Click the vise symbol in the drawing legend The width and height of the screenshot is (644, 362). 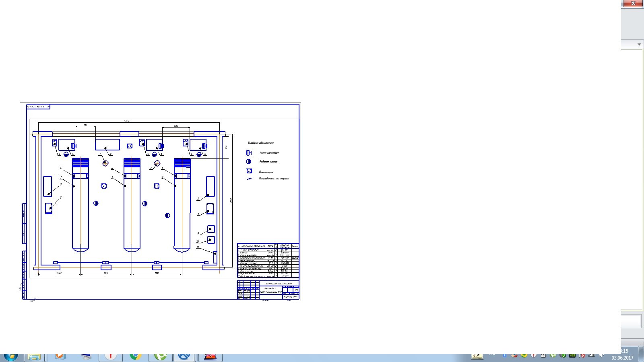tap(249, 153)
